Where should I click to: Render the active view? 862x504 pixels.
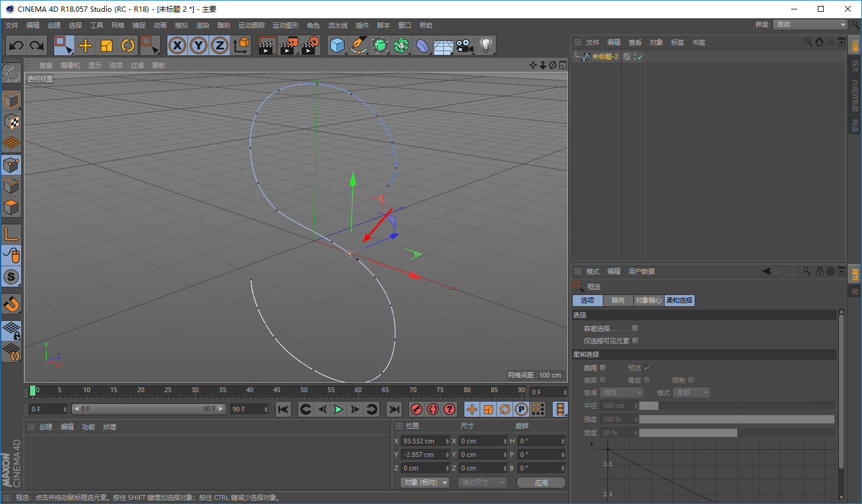pos(267,45)
